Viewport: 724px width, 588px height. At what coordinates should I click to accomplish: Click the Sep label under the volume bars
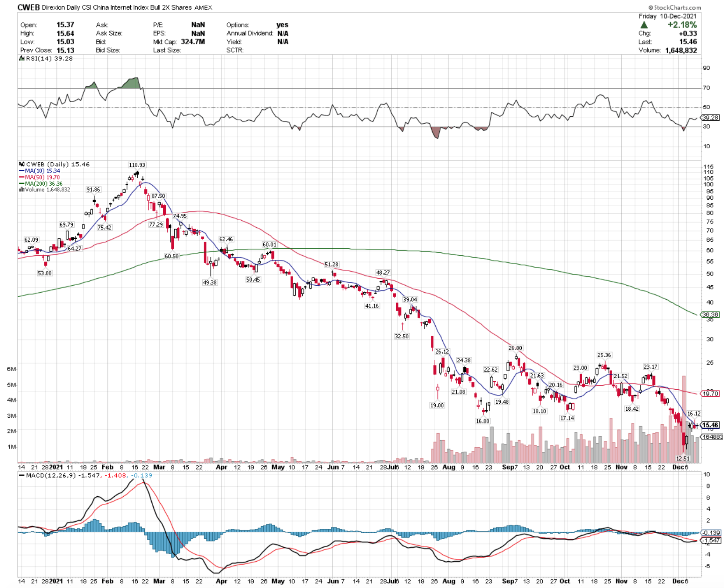[x=508, y=467]
